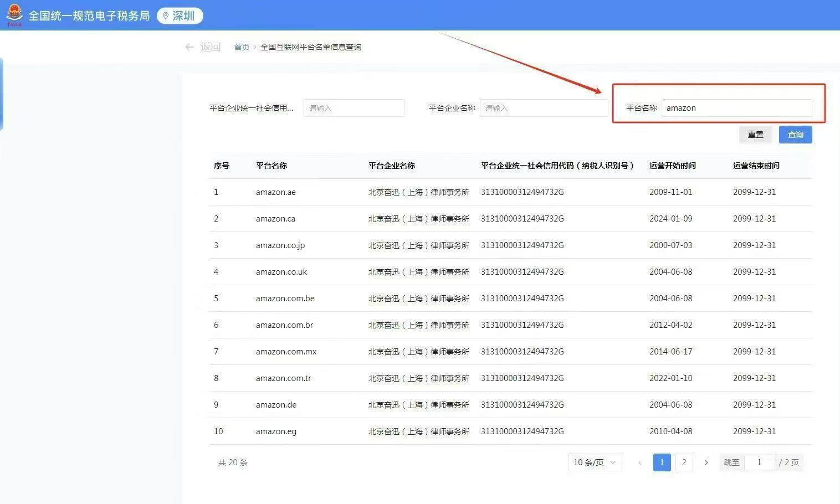Viewport: 840px width, 504px height.
Task: Select the amazon.eg platform name cell
Action: [276, 431]
